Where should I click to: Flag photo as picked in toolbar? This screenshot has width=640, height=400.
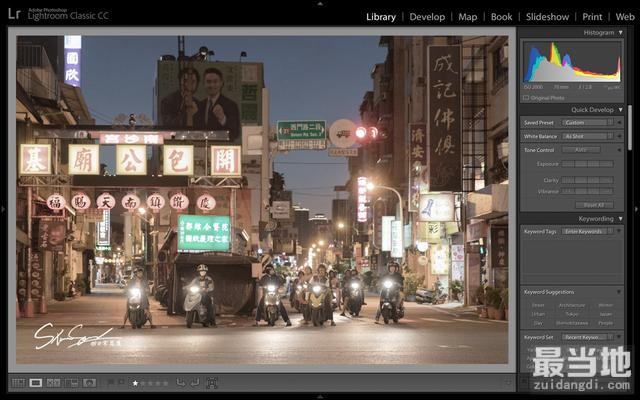tap(110, 382)
